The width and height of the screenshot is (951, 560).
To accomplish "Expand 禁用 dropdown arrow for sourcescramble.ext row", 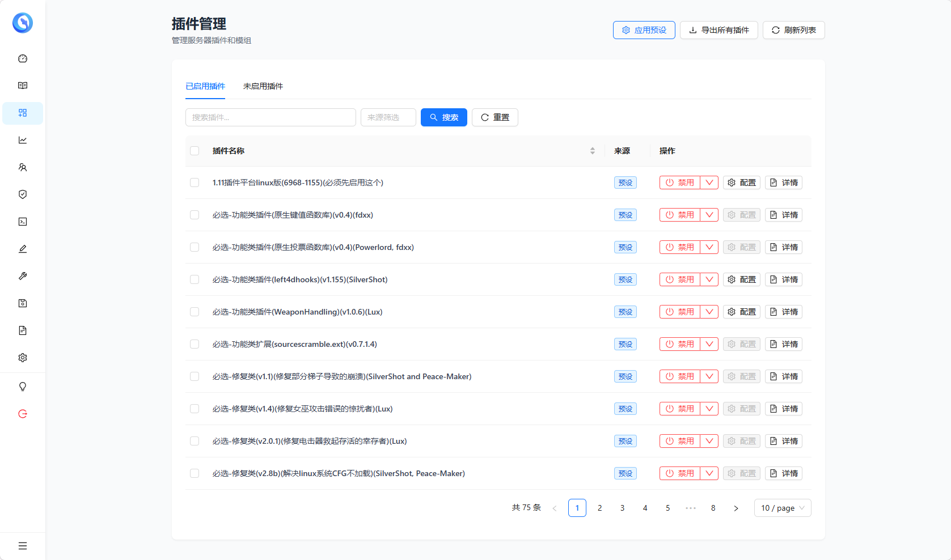I will pyautogui.click(x=709, y=344).
